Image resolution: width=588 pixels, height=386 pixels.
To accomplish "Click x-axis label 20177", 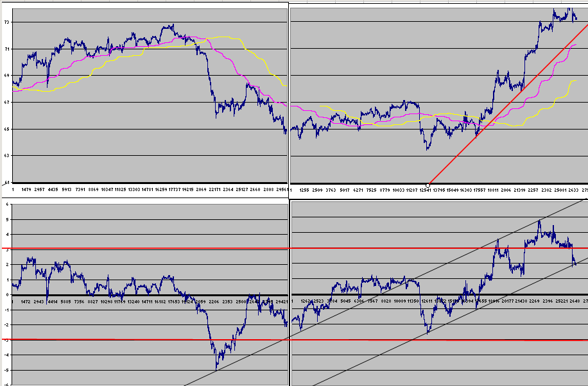I will tap(507, 301).
